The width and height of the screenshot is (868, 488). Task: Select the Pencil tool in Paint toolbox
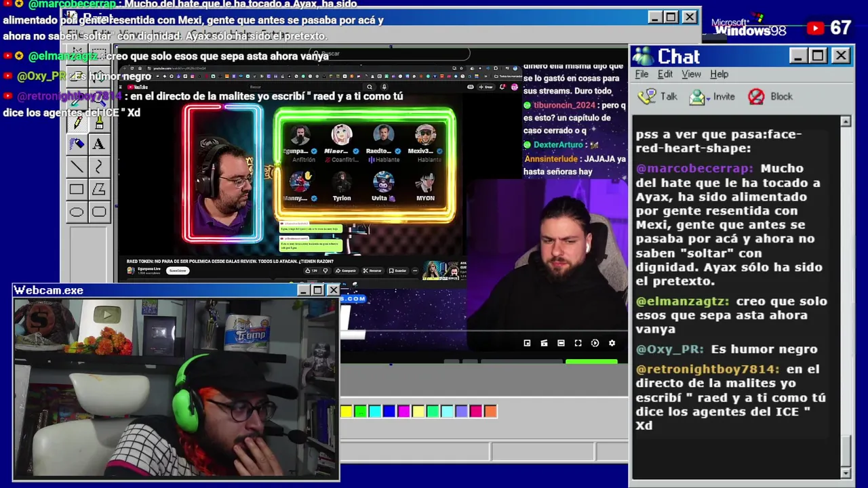pos(77,122)
